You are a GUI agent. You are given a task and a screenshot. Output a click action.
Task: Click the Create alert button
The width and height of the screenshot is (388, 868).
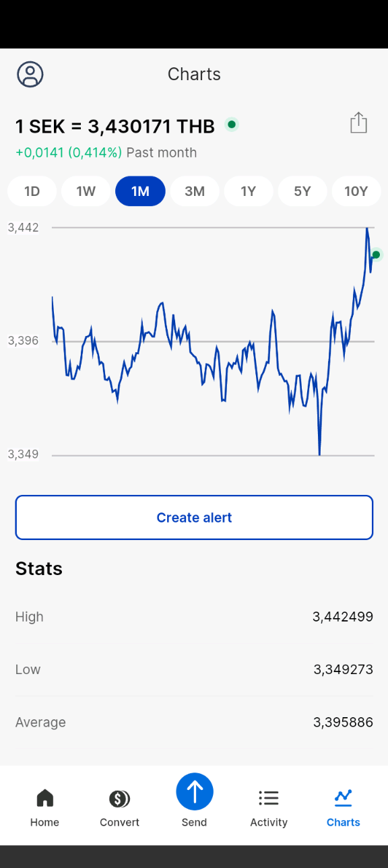194,517
